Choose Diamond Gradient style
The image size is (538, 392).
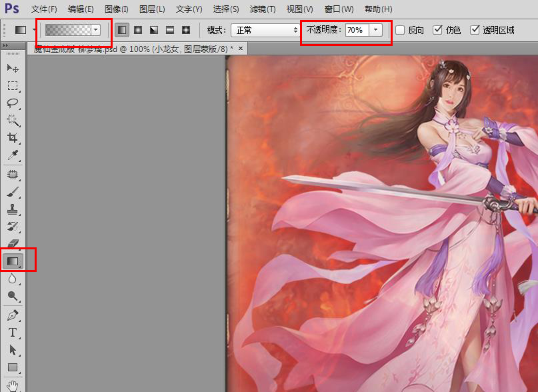186,30
